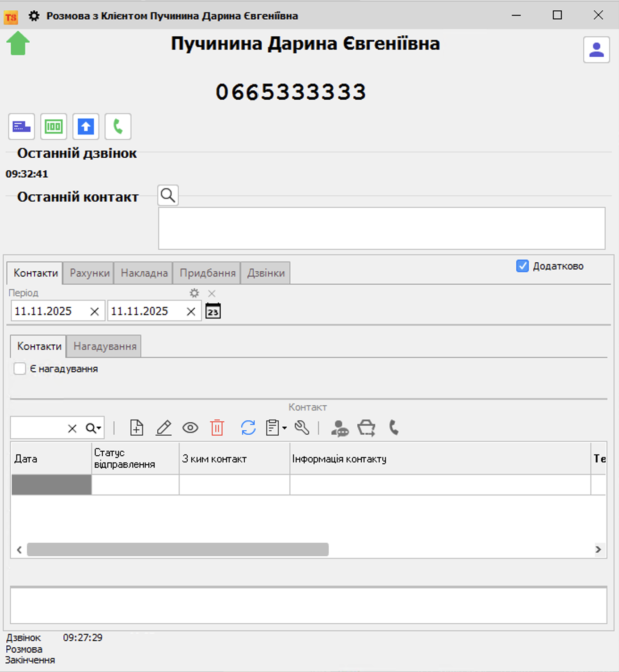
Task: Delete contact using red trash icon
Action: (x=217, y=428)
